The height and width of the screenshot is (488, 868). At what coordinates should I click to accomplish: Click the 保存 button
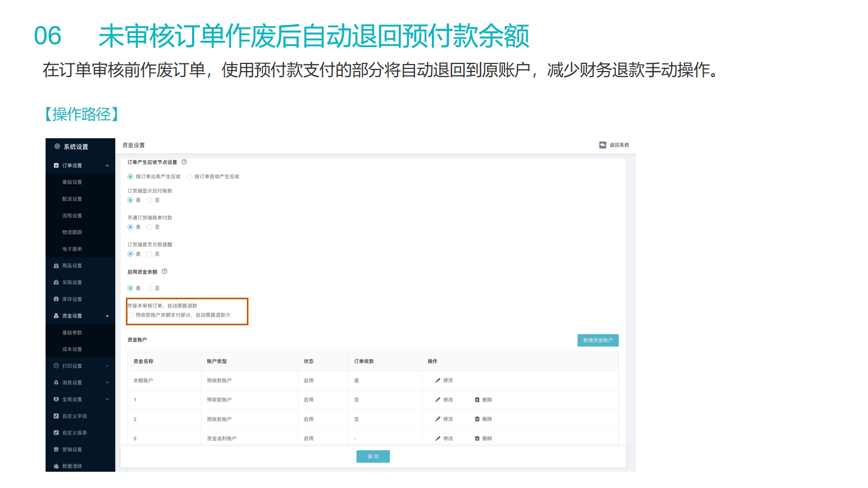[x=373, y=457]
